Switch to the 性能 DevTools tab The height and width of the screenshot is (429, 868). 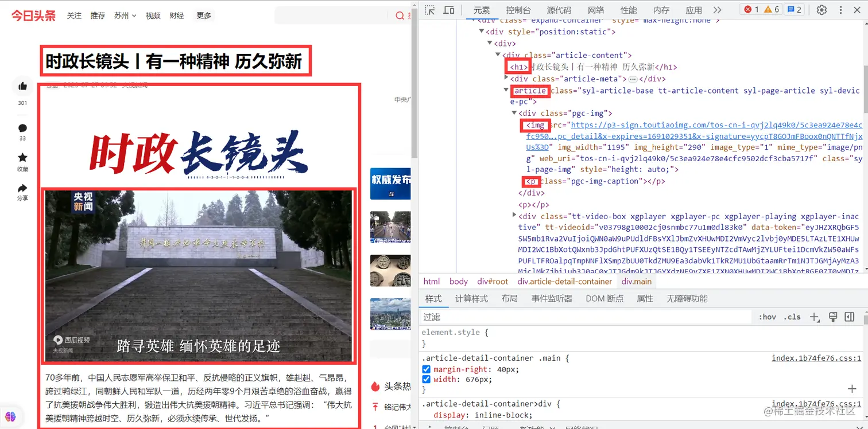pyautogui.click(x=629, y=10)
